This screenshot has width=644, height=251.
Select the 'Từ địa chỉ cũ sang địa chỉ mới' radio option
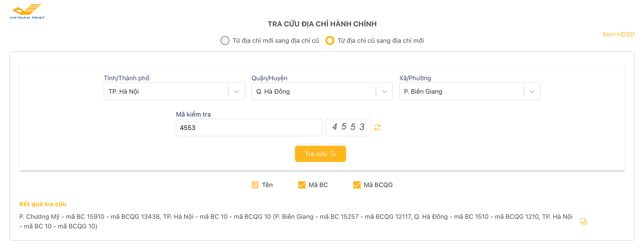330,41
